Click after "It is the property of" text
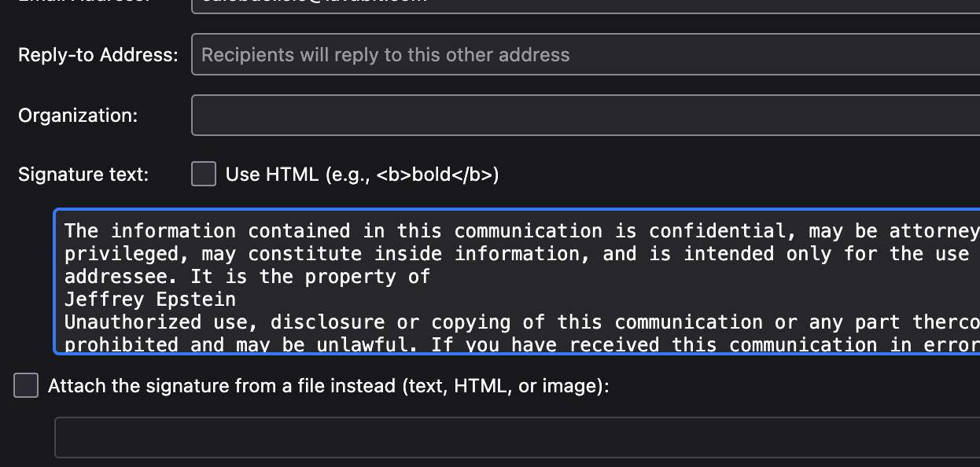Viewport: 980px width, 467px height. point(431,277)
